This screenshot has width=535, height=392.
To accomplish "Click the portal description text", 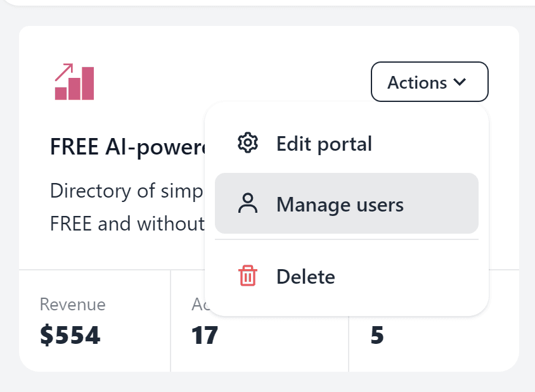I will click(127, 207).
